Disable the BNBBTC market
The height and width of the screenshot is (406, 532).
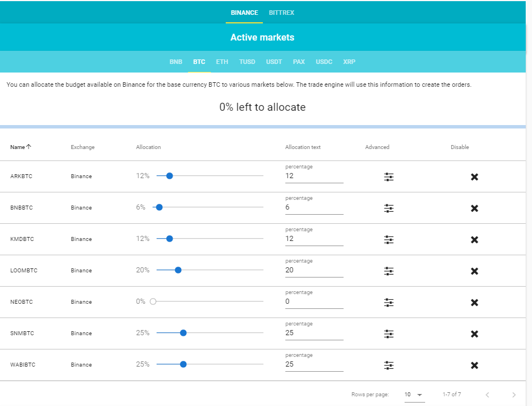coord(474,208)
